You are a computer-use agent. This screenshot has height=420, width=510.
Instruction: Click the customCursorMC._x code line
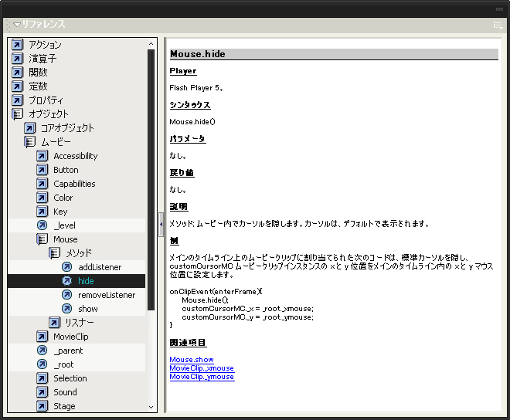(247, 309)
